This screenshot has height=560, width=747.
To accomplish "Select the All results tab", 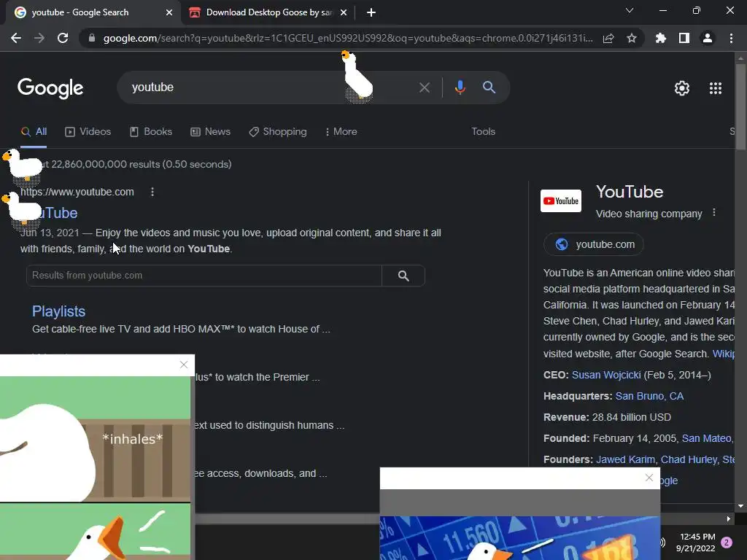I will [34, 132].
